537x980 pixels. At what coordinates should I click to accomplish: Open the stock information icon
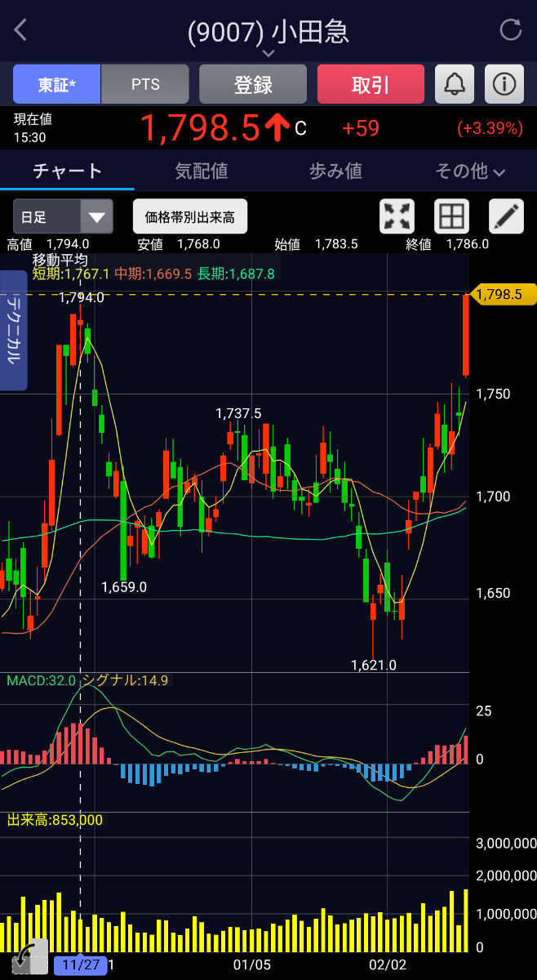pyautogui.click(x=504, y=84)
